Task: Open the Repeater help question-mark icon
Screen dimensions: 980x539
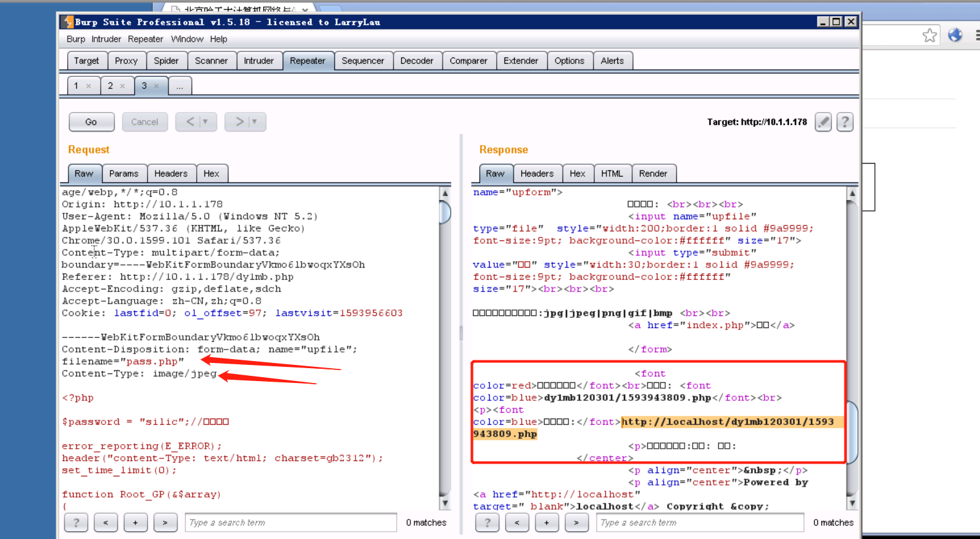Action: tap(845, 122)
